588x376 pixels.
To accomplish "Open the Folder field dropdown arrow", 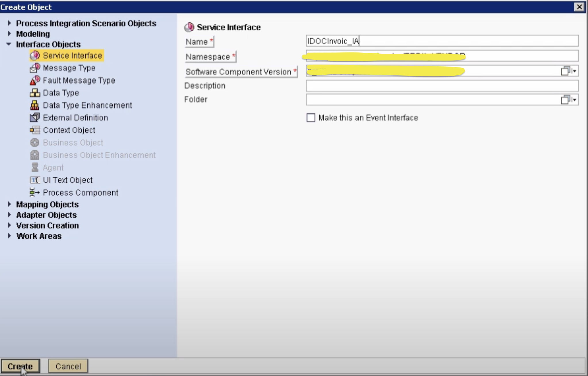I will coord(574,100).
